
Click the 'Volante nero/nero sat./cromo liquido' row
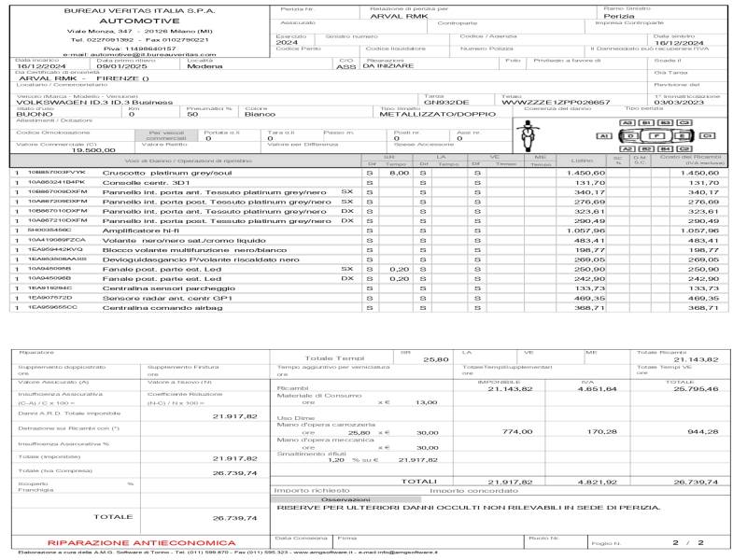point(184,241)
